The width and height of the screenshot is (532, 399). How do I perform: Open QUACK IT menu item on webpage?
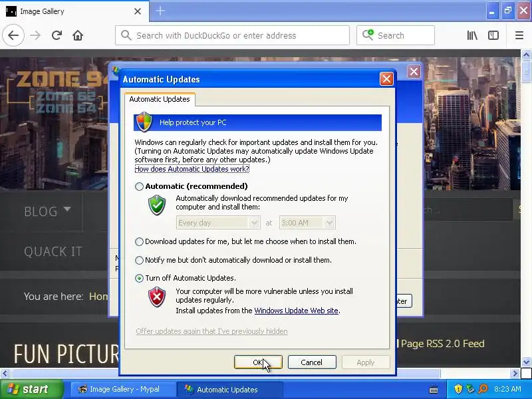tap(53, 251)
